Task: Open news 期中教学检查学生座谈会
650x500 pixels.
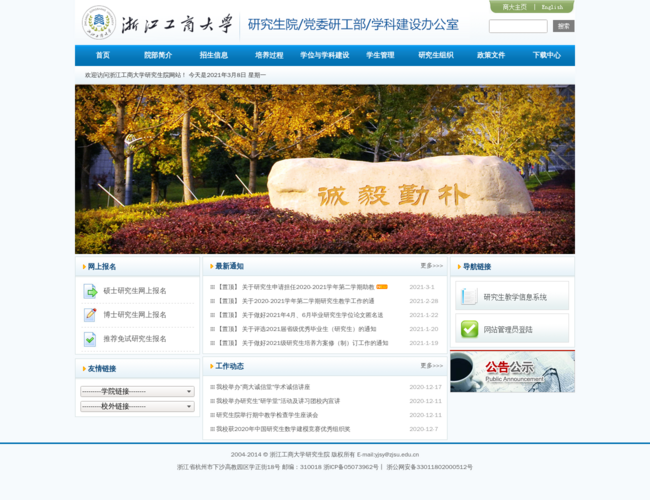Action: 267,415
